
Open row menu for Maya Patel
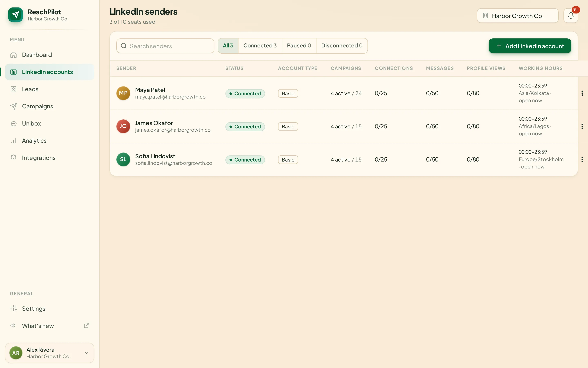tap(582, 93)
